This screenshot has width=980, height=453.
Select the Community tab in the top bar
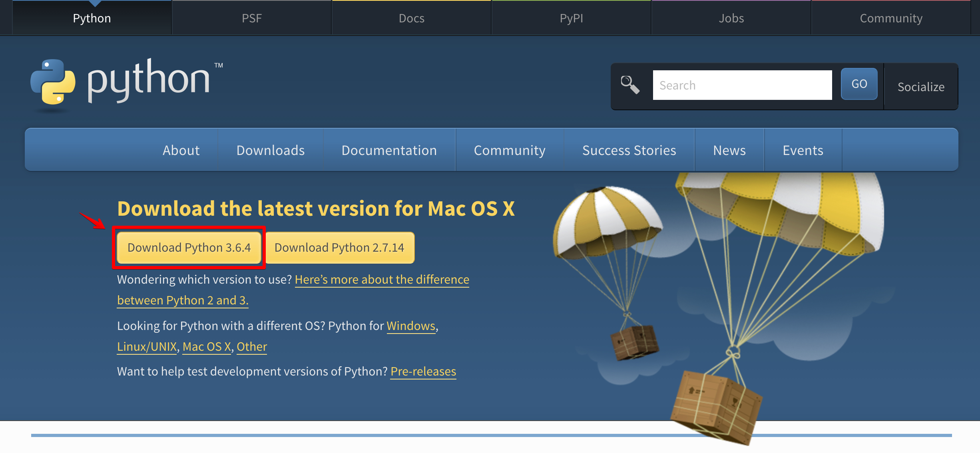[891, 18]
